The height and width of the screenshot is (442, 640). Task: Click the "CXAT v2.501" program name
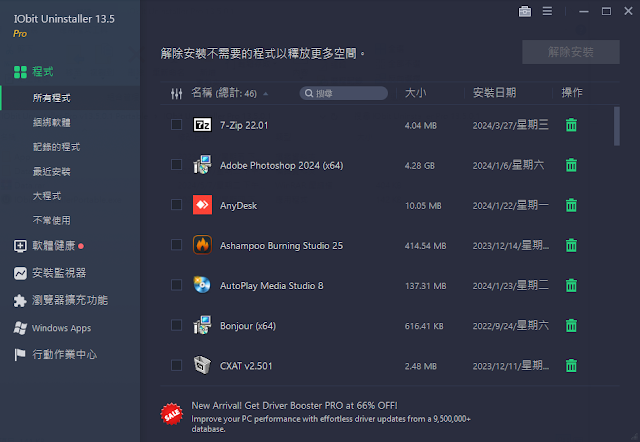click(x=246, y=366)
